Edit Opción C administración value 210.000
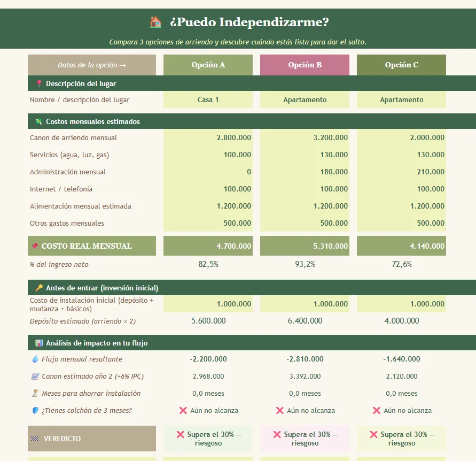The height and width of the screenshot is (461, 476). click(401, 172)
